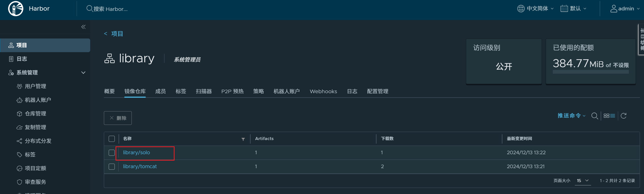Switch to the project 标签 tab
The width and height of the screenshot is (644, 194).
click(181, 91)
